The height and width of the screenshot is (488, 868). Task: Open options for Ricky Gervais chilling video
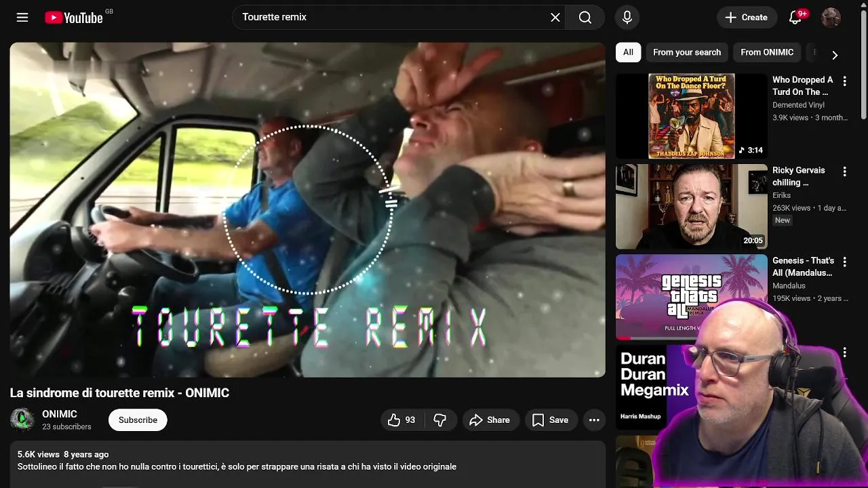[x=844, y=172]
